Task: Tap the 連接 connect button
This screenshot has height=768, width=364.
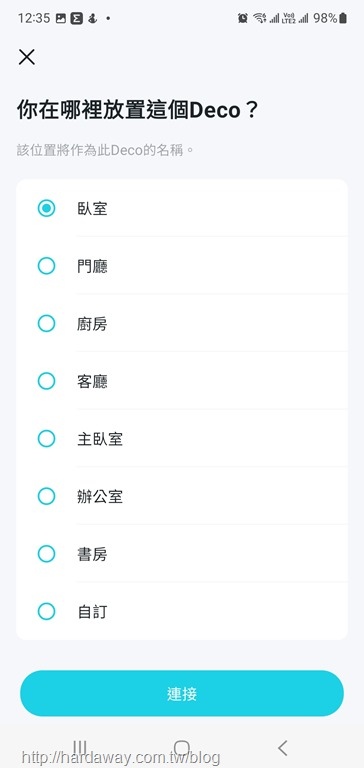Action: [182, 694]
